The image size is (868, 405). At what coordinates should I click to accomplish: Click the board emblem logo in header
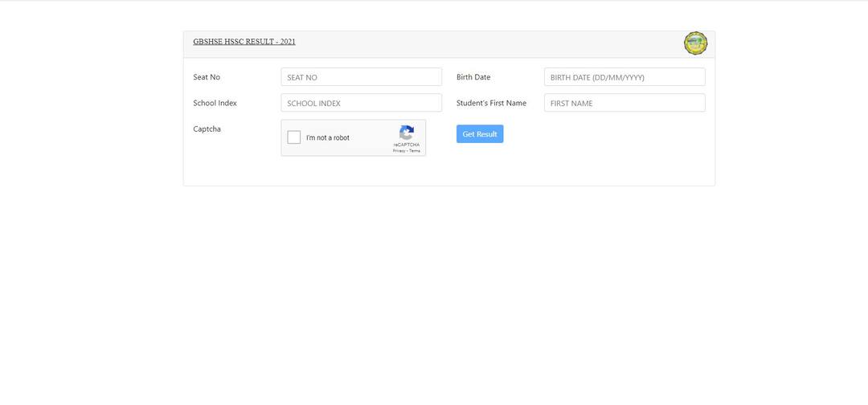[x=695, y=43]
